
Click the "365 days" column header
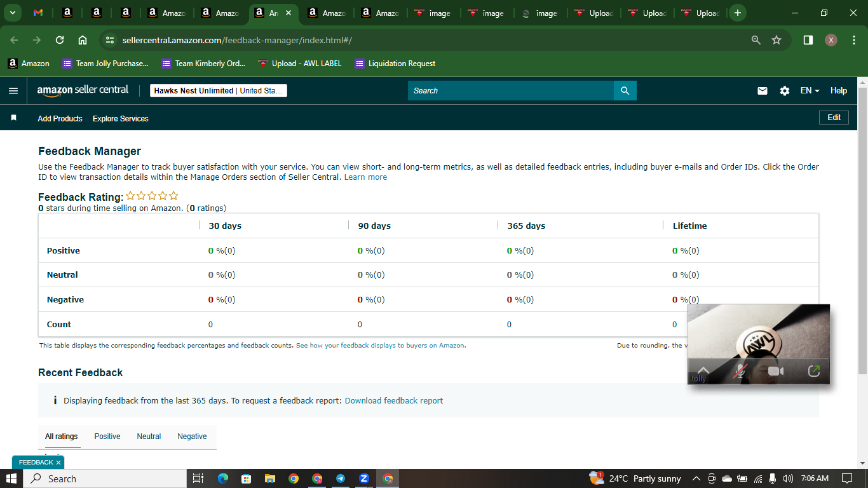click(x=526, y=226)
